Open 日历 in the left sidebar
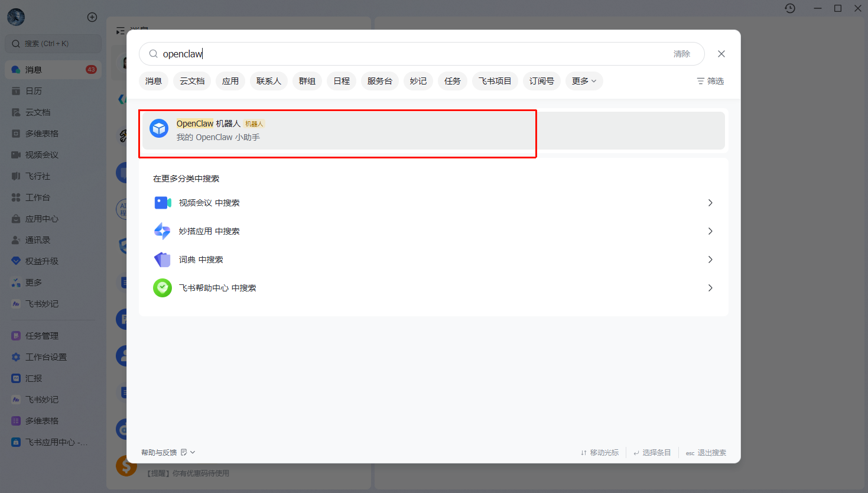The width and height of the screenshot is (868, 493). pos(34,91)
